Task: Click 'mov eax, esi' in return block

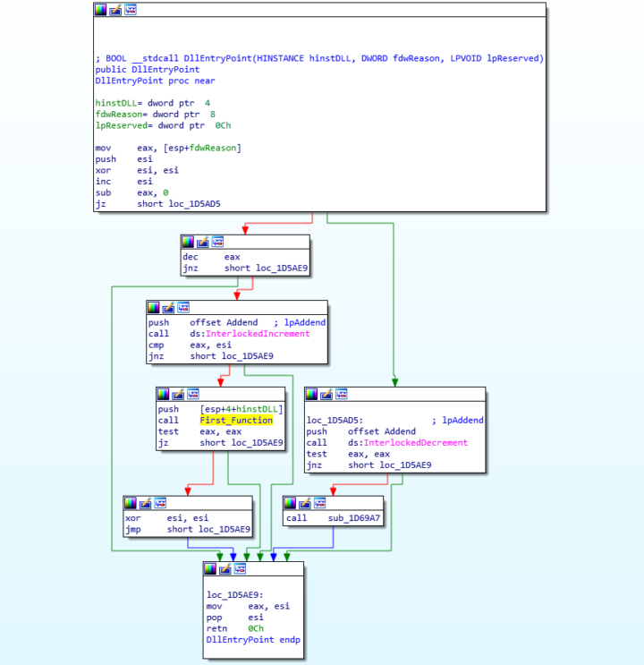Action: [x=248, y=607]
